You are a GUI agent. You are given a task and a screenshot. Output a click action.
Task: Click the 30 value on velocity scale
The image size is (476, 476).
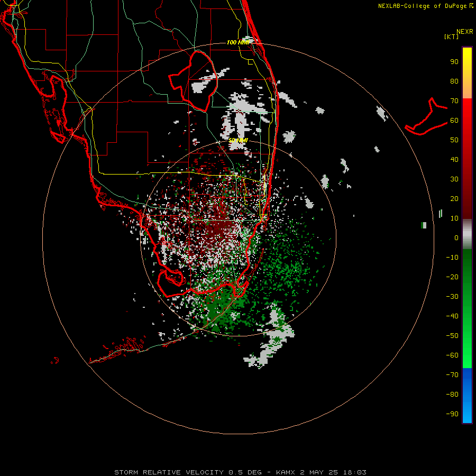[x=454, y=179]
